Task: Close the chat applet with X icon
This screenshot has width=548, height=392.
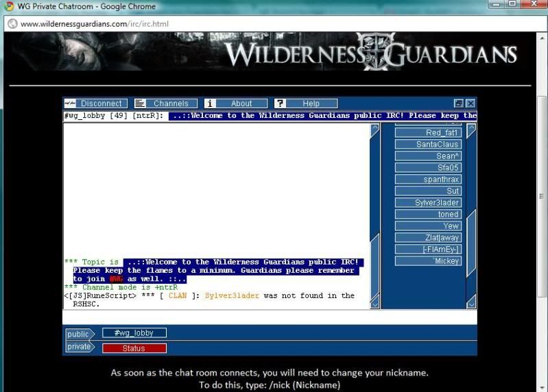Action: pyautogui.click(x=470, y=103)
